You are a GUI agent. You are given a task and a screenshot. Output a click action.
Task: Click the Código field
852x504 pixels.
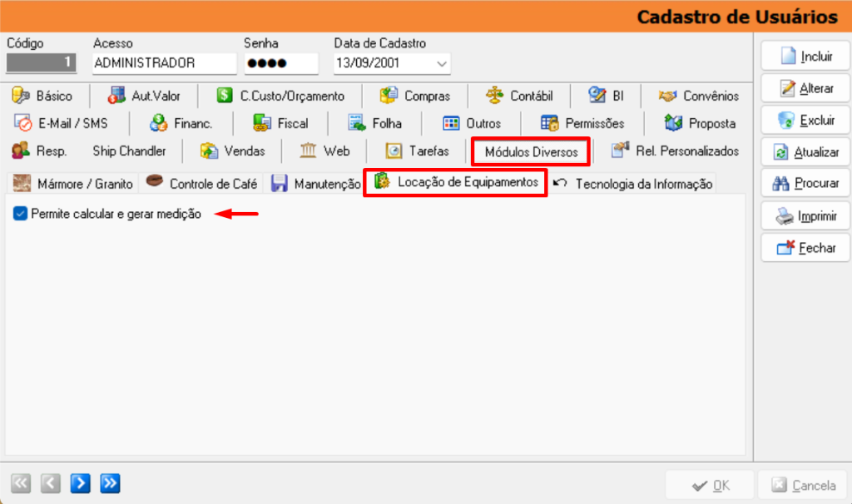(x=42, y=62)
